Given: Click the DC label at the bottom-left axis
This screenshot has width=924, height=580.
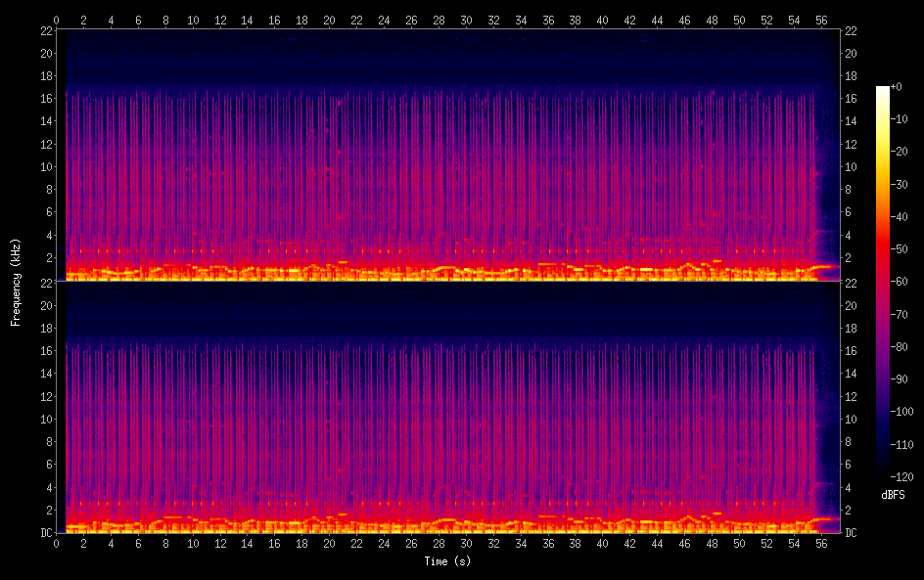Looking at the screenshot, I should (x=44, y=533).
